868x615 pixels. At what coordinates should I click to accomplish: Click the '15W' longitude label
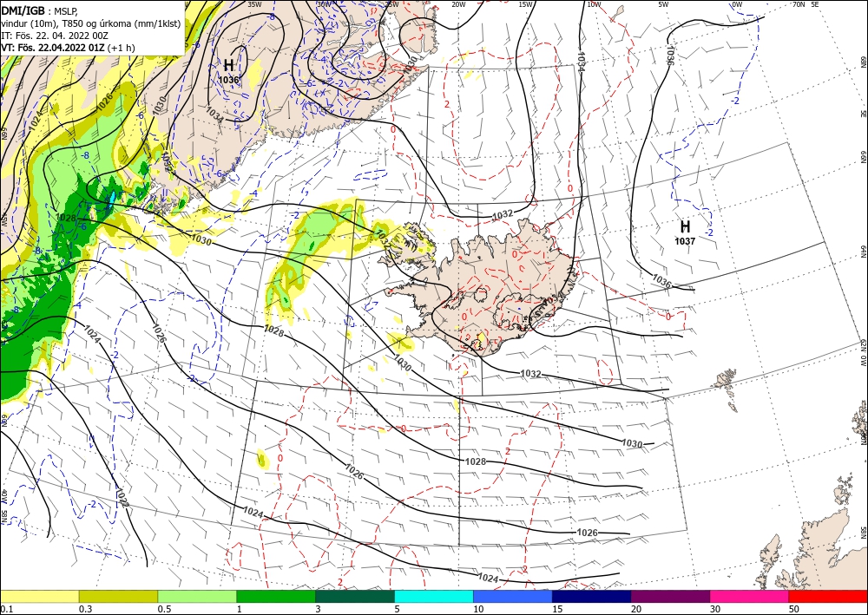(525, 4)
